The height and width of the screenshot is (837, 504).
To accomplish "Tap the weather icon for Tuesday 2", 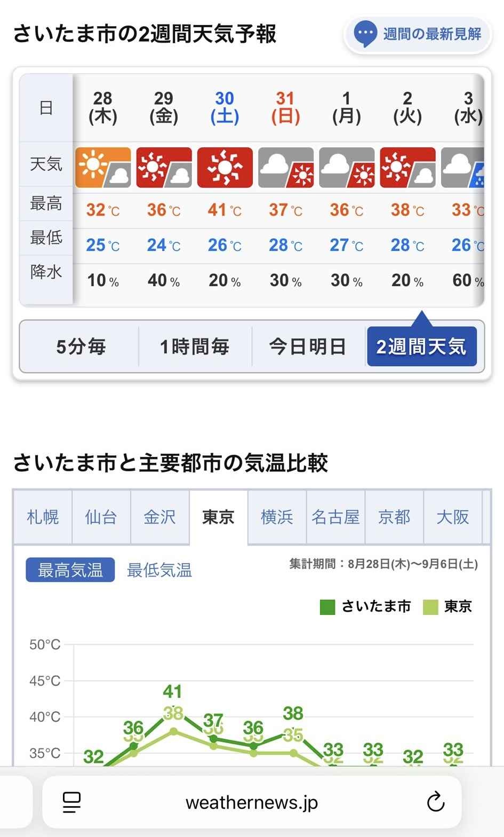I will [407, 168].
